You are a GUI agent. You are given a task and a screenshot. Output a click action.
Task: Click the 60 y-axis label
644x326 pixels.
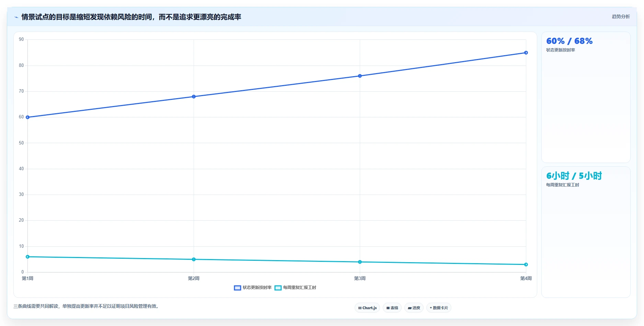click(x=21, y=117)
